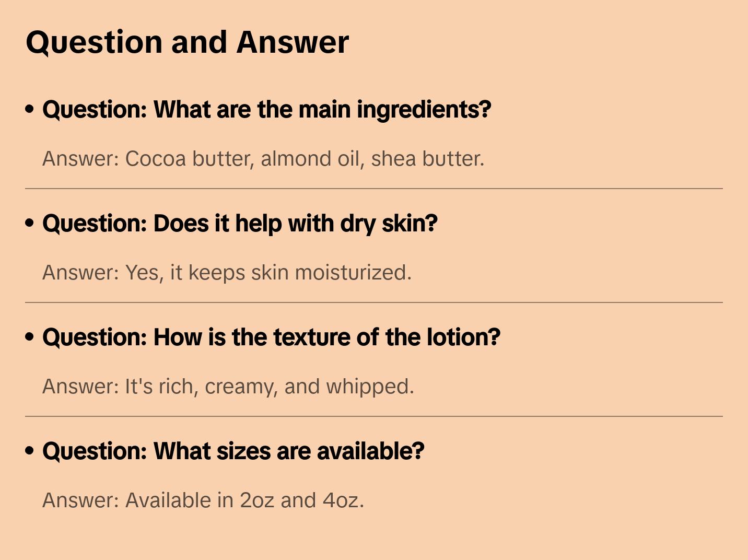This screenshot has width=748, height=560.
Task: Click the divider below the moisturized answer
Action: (374, 302)
